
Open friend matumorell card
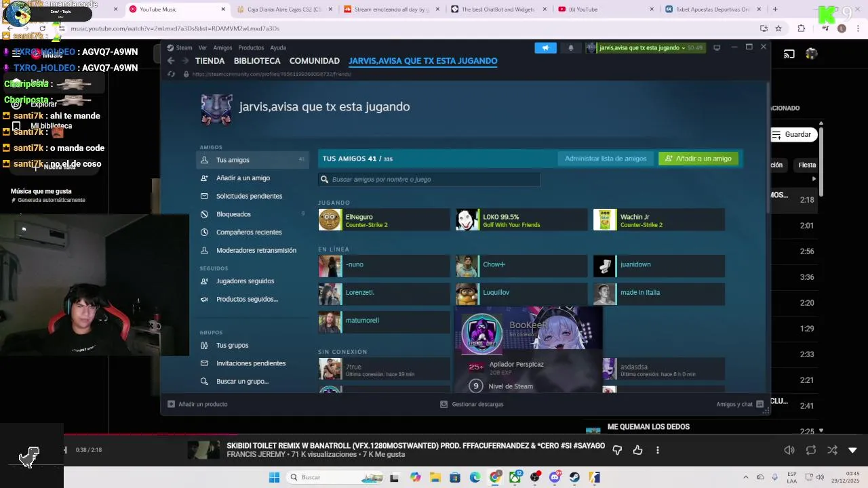[x=384, y=322]
